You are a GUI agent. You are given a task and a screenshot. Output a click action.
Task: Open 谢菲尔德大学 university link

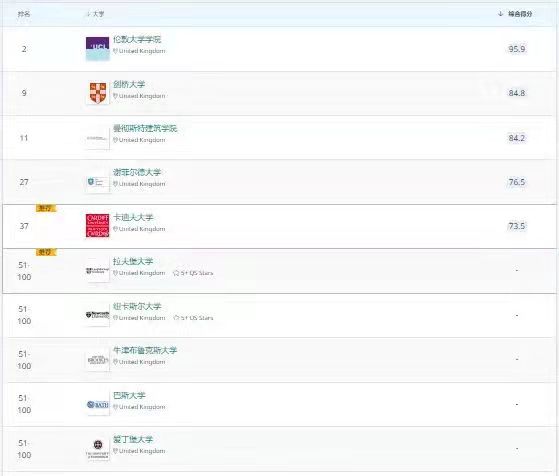coord(137,173)
